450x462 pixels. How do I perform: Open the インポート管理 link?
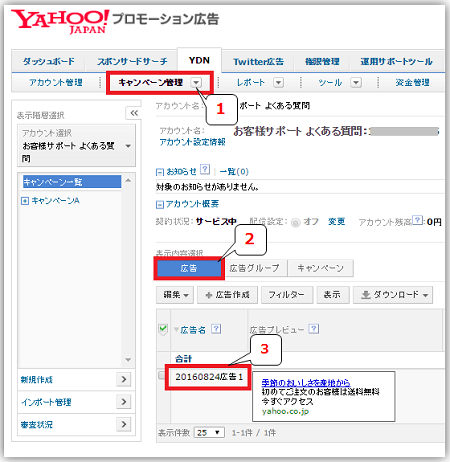click(46, 402)
